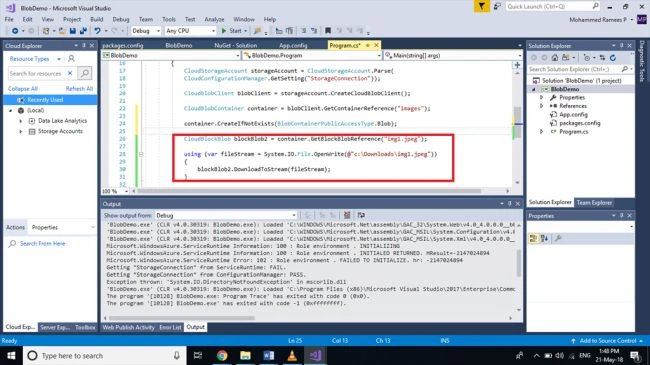Click the Collapse All link

(23, 89)
